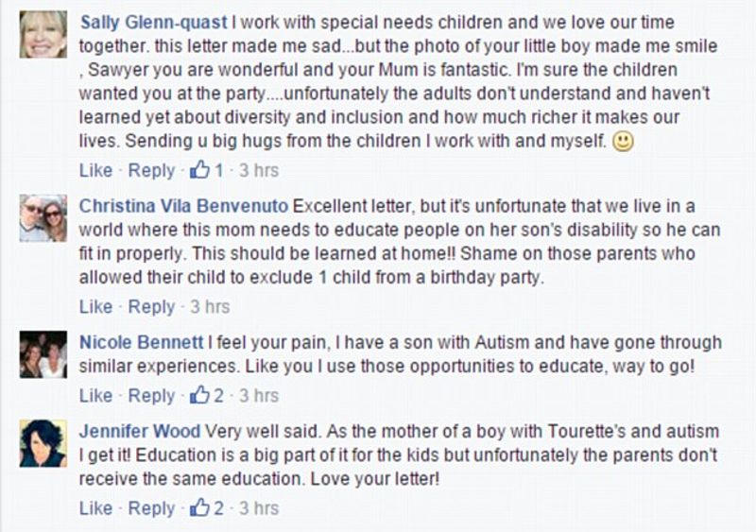Like Sally Glenn-quast's comment
Viewport: 756px width, 532px height.
(95, 171)
